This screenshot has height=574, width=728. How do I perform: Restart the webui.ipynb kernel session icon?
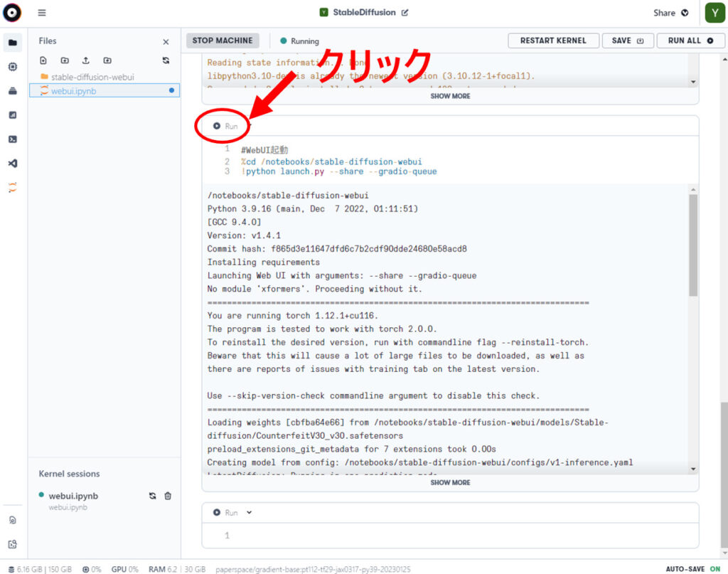click(x=152, y=496)
